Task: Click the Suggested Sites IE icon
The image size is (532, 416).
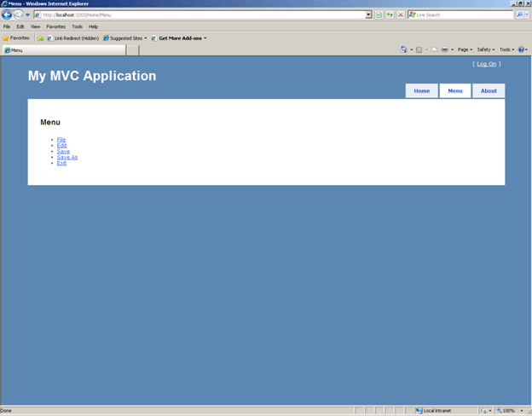Action: pyautogui.click(x=106, y=38)
